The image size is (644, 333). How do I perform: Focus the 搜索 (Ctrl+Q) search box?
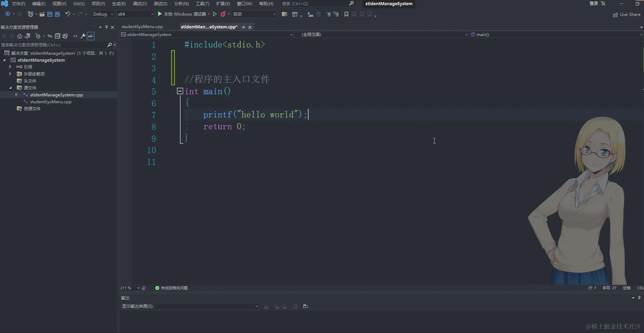click(318, 4)
